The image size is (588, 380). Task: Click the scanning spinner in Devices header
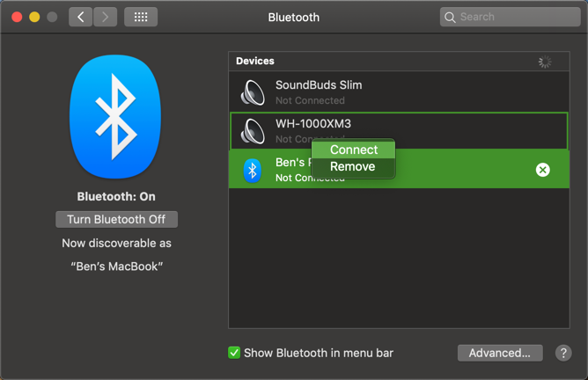click(545, 62)
